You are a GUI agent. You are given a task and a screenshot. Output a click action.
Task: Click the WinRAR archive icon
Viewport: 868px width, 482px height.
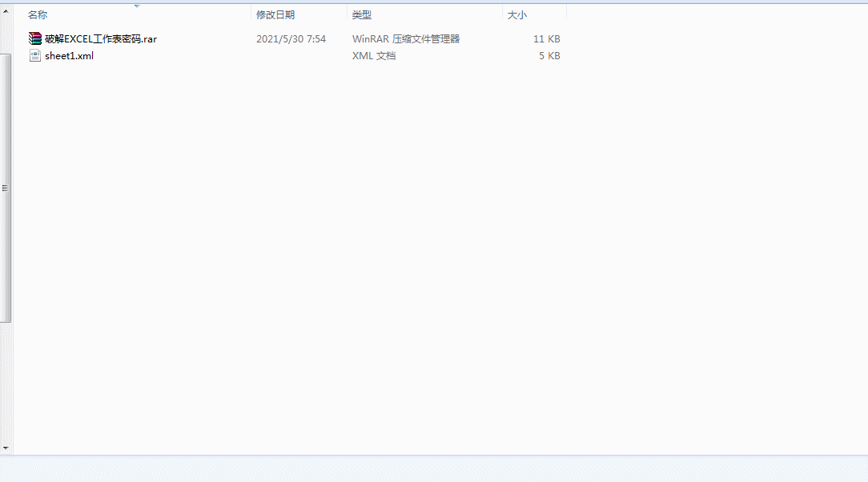tap(34, 38)
